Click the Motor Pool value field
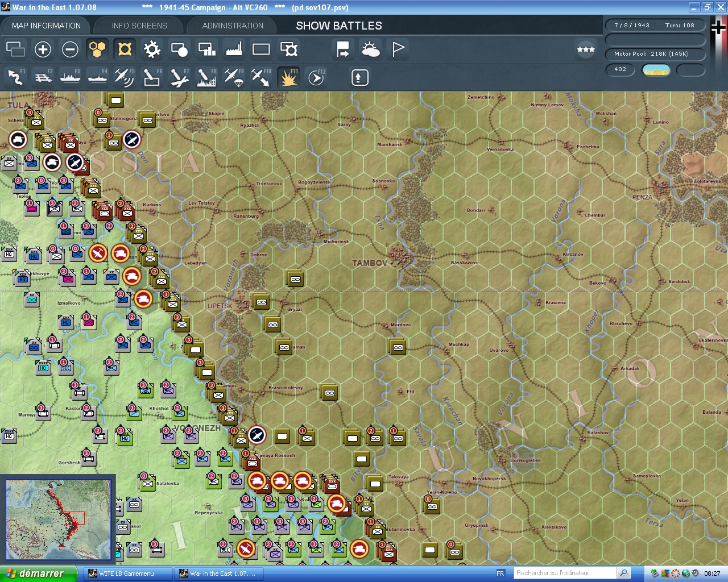This screenshot has width=728, height=582. tap(655, 54)
